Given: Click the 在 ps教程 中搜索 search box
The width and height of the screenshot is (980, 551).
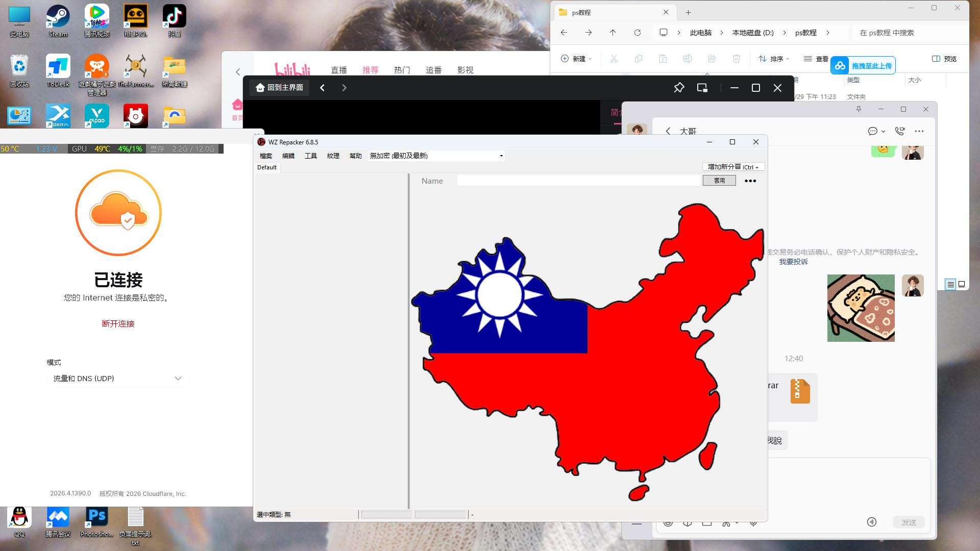Looking at the screenshot, I should 911,33.
